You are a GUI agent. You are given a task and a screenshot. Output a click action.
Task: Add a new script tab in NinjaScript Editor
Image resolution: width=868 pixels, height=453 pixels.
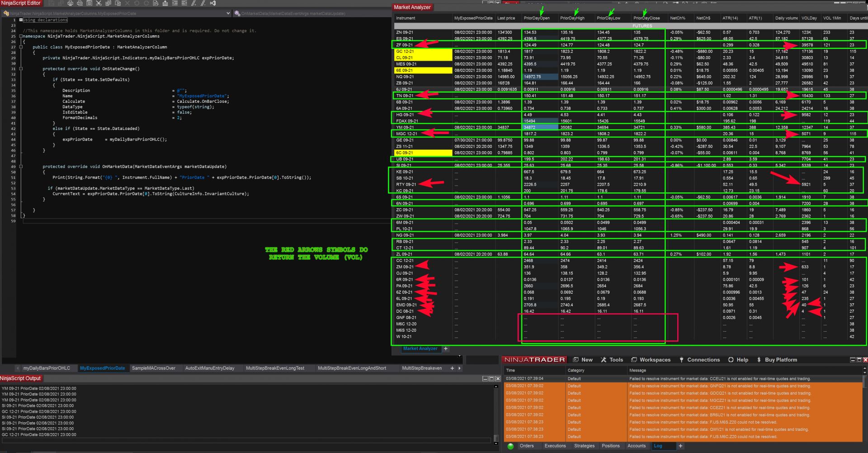click(x=452, y=368)
